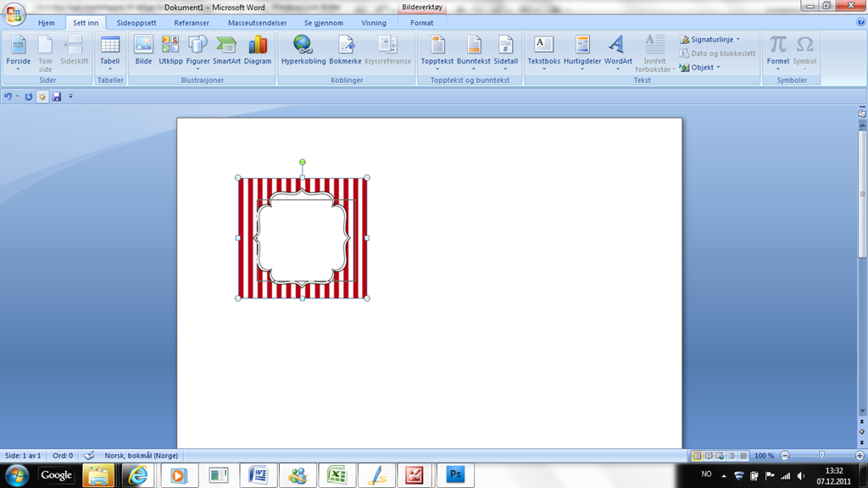Open the Format picture tools tab
The height and width of the screenshot is (488, 868).
[422, 23]
